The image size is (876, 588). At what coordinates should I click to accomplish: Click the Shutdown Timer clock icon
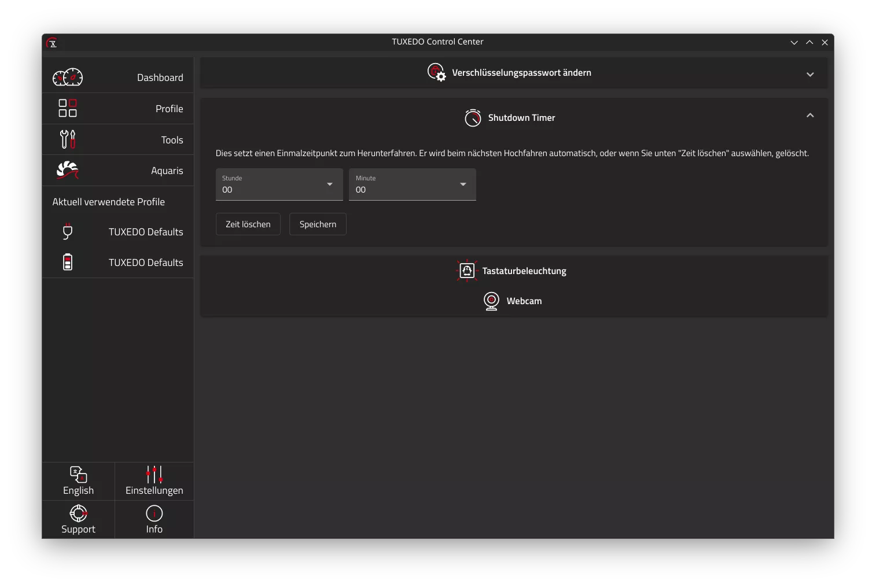point(473,118)
